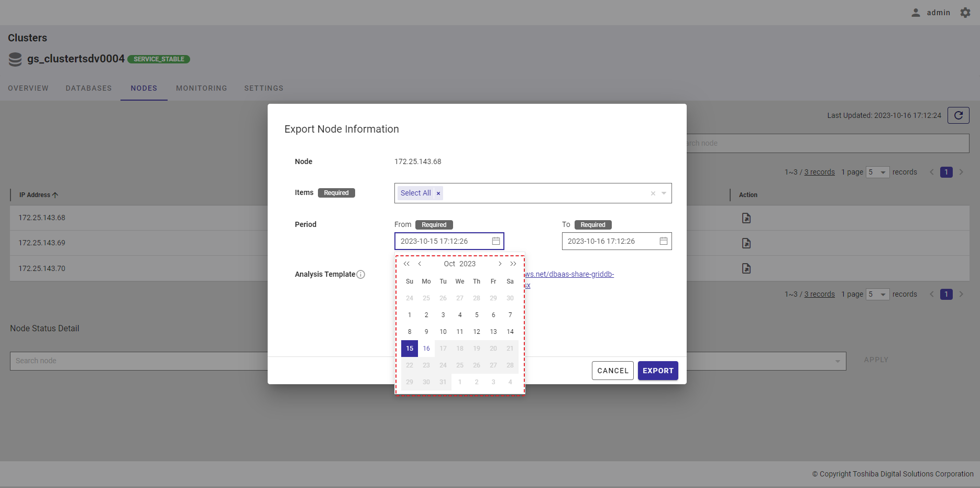Clear all selections in Items field
980x488 pixels.
coord(653,193)
